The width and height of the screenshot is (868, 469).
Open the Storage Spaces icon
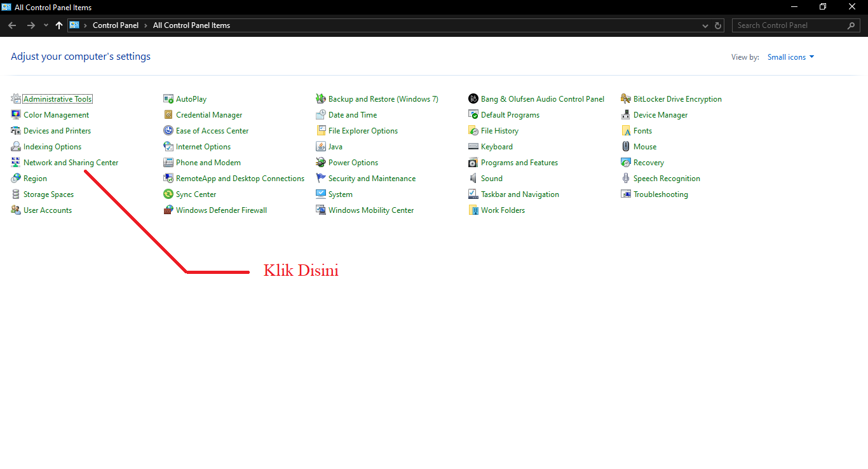click(x=16, y=194)
